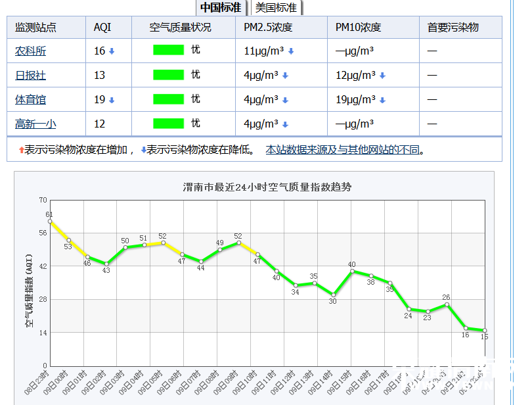The height and width of the screenshot is (405, 532).
Task: Open the 农科所 station link
Action: 30,51
